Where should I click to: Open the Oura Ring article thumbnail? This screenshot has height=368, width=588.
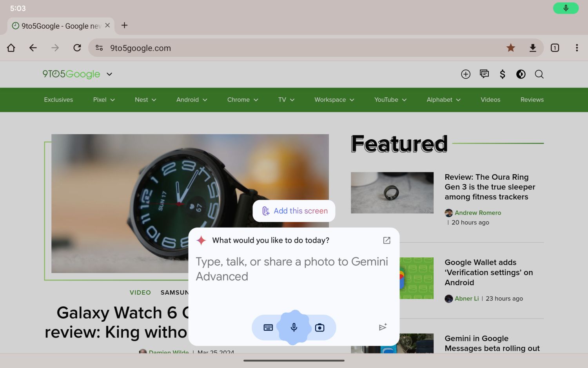point(392,193)
